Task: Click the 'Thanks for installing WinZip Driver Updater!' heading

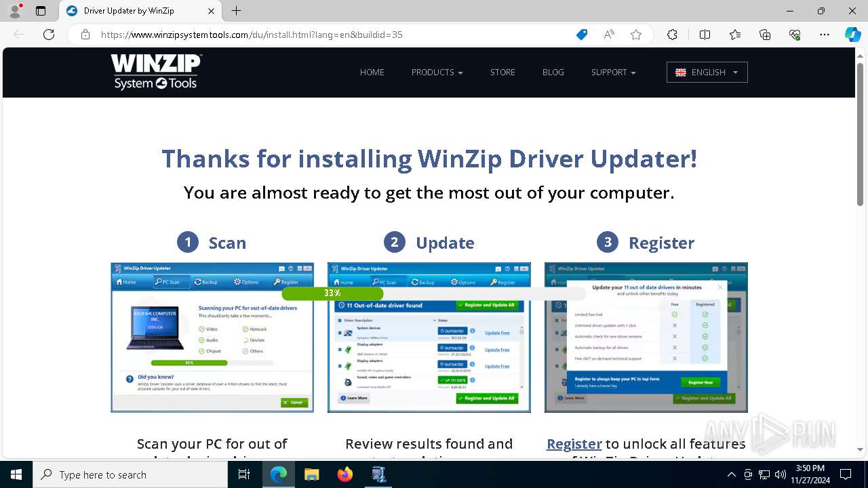Action: (x=429, y=159)
